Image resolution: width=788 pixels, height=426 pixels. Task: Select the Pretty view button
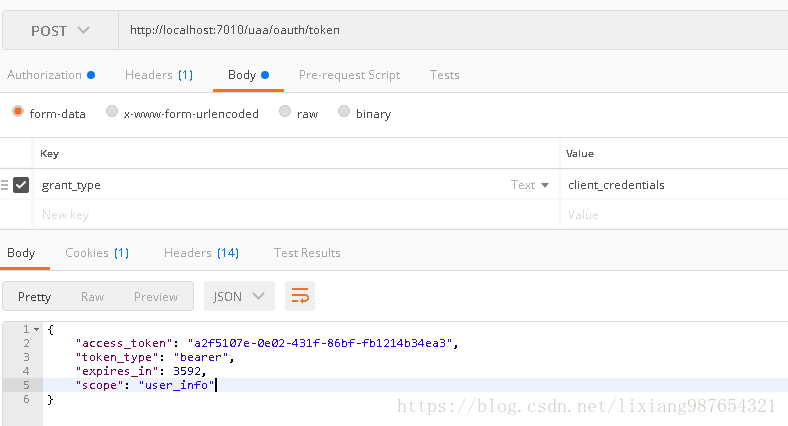(34, 296)
